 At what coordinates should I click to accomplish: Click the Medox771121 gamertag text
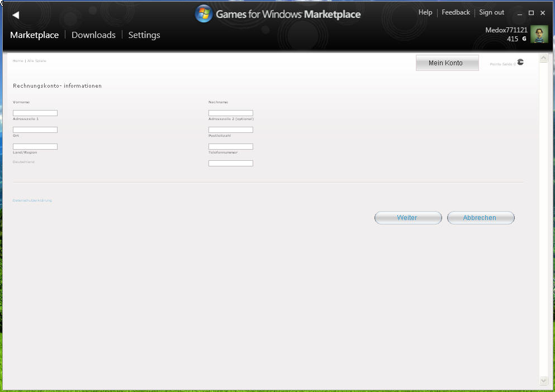click(506, 30)
